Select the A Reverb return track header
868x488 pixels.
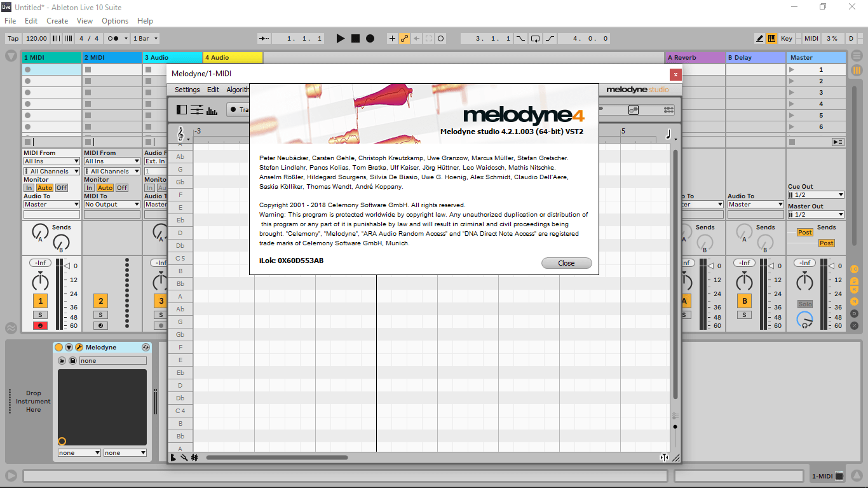[x=695, y=57]
